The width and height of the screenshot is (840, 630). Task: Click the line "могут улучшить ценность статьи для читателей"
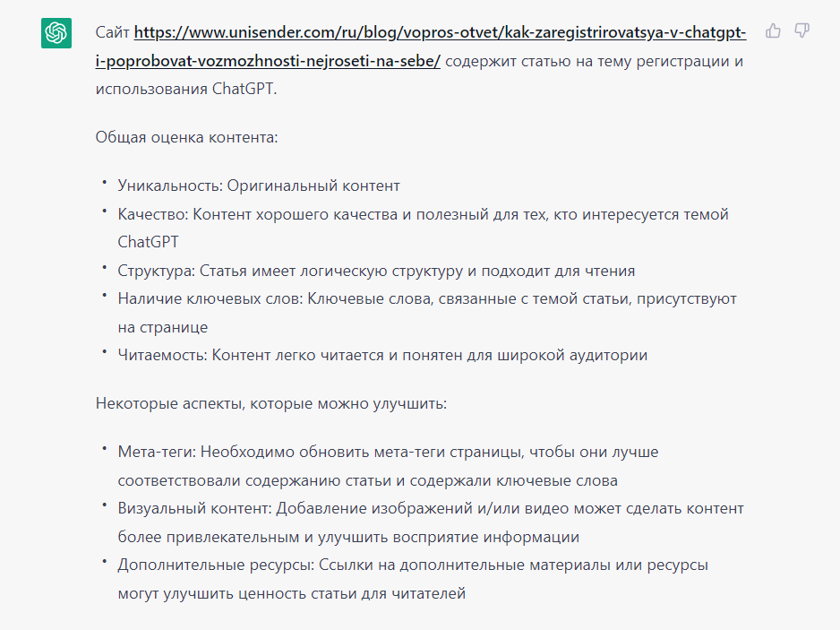292,593
